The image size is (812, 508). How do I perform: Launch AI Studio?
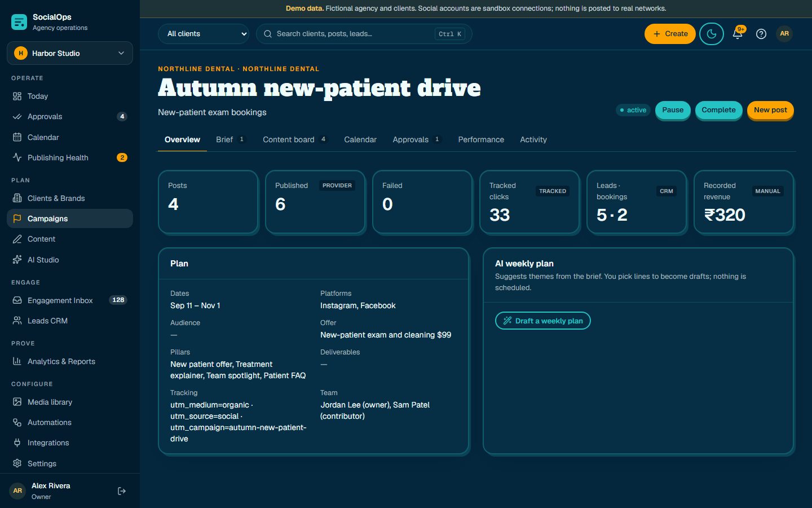click(x=70, y=260)
